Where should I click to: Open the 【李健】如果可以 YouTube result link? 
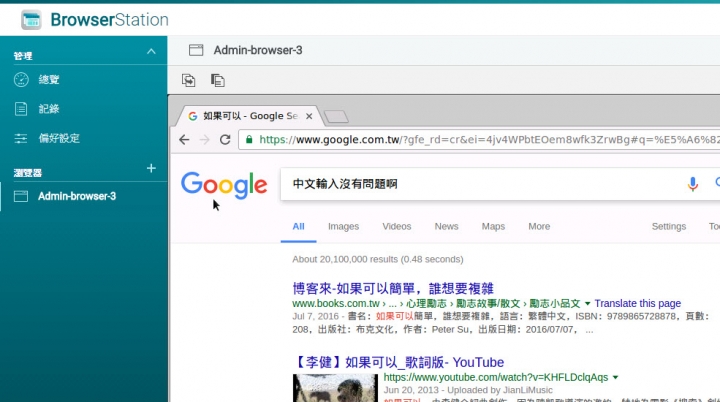pos(399,362)
